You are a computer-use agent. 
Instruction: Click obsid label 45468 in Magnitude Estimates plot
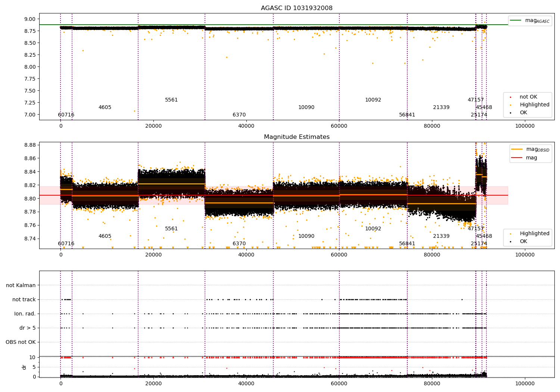pos(484,236)
